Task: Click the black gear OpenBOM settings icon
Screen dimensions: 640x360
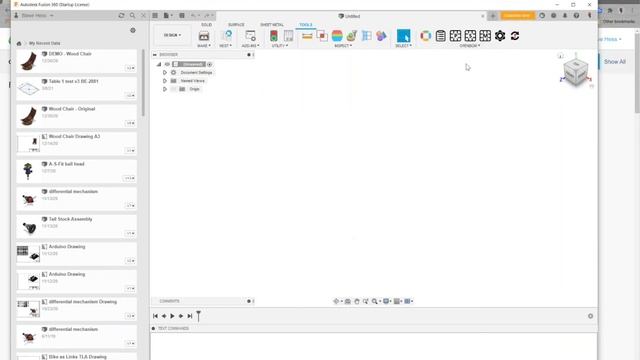Action: (x=500, y=36)
